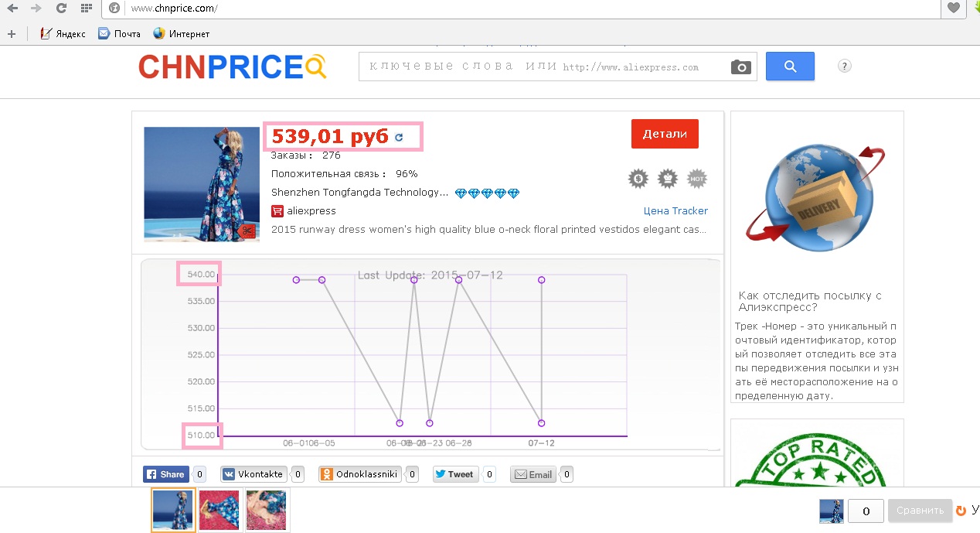The height and width of the screenshot is (533, 980).
Task: Click the heart bookmark icon in address bar
Action: tap(954, 9)
